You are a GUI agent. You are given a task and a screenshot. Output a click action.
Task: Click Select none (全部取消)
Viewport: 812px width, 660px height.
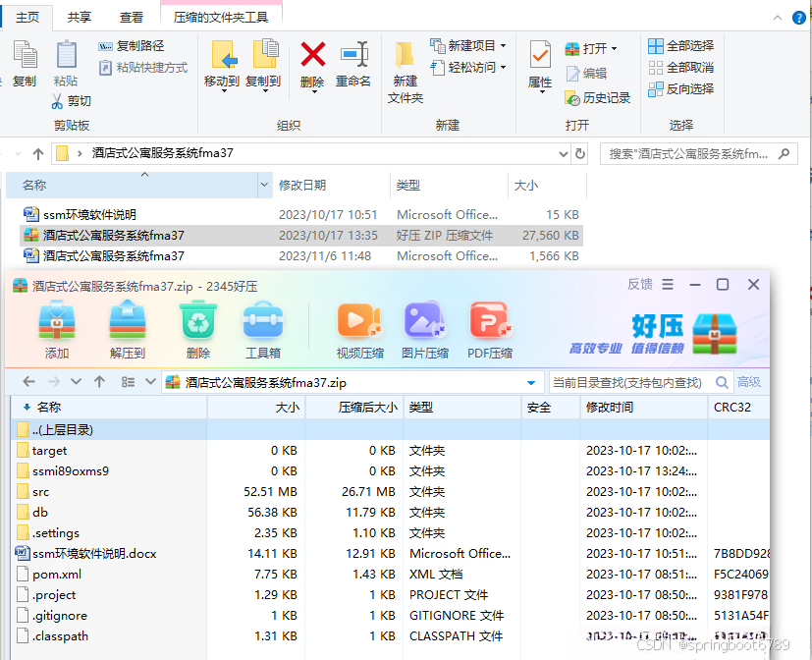point(681,68)
